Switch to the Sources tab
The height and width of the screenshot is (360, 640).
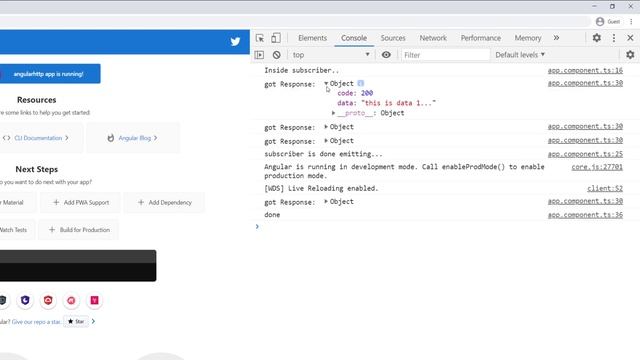click(393, 38)
